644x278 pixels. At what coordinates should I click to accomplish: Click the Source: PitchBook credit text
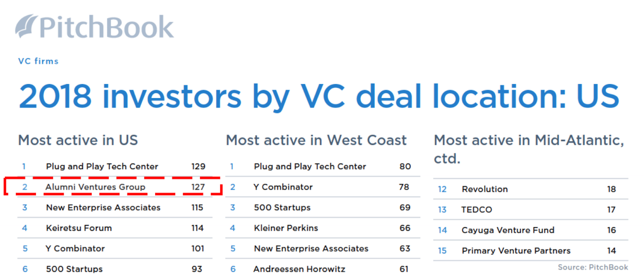pyautogui.click(x=593, y=267)
